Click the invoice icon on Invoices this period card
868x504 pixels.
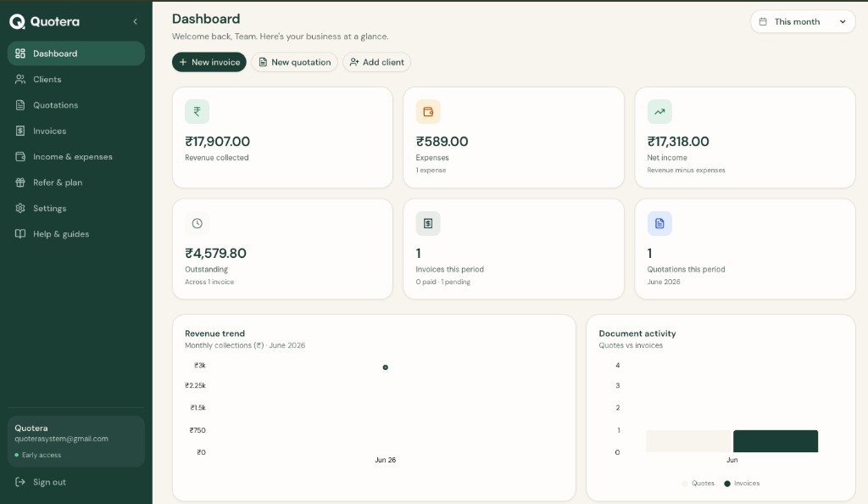pyautogui.click(x=428, y=223)
